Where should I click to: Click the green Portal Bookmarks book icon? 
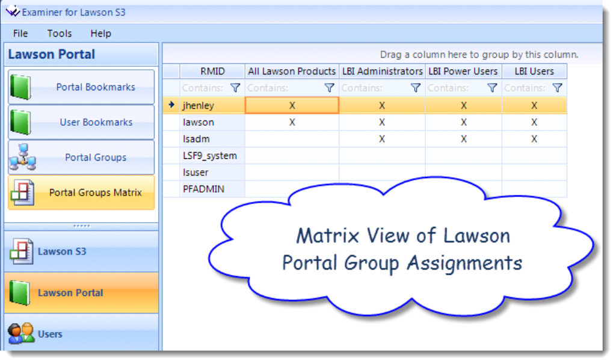[x=20, y=87]
